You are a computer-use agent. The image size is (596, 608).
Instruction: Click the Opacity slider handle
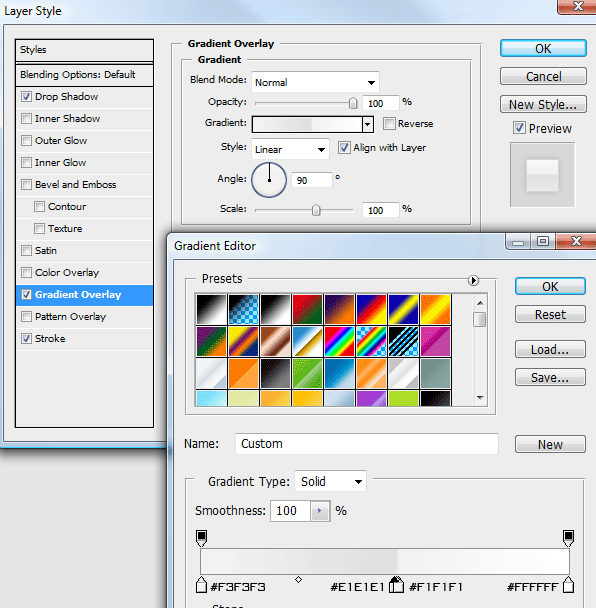click(353, 103)
